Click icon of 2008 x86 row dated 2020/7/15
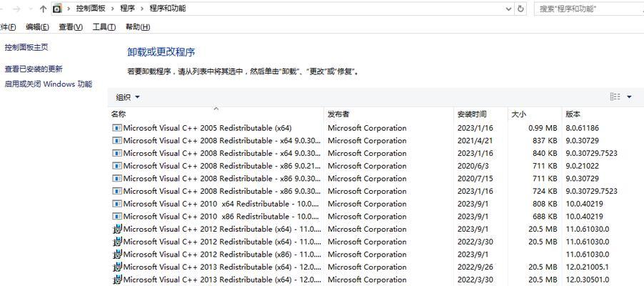 (x=117, y=179)
